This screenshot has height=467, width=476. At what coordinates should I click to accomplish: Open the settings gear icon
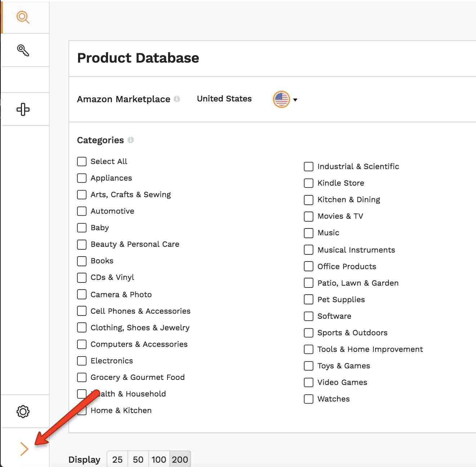pyautogui.click(x=23, y=412)
